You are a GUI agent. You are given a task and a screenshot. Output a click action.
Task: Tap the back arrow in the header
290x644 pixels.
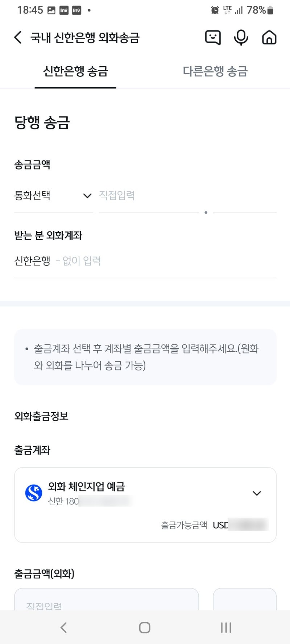[x=17, y=37]
